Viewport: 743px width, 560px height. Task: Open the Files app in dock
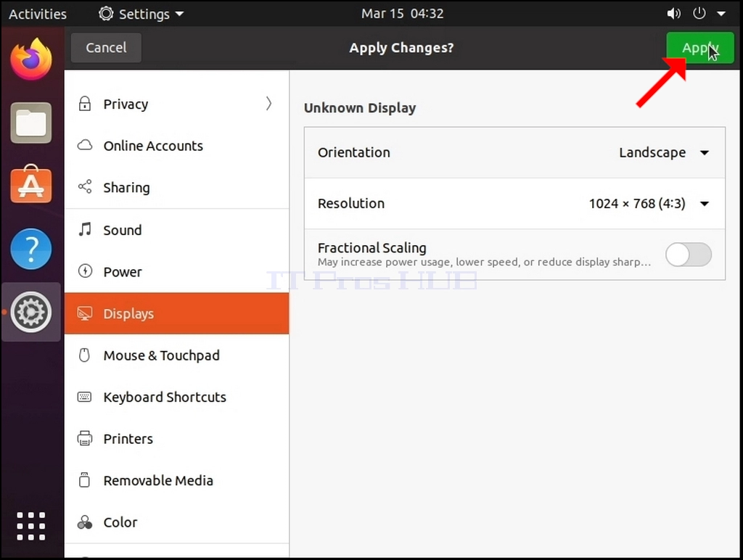(x=31, y=123)
